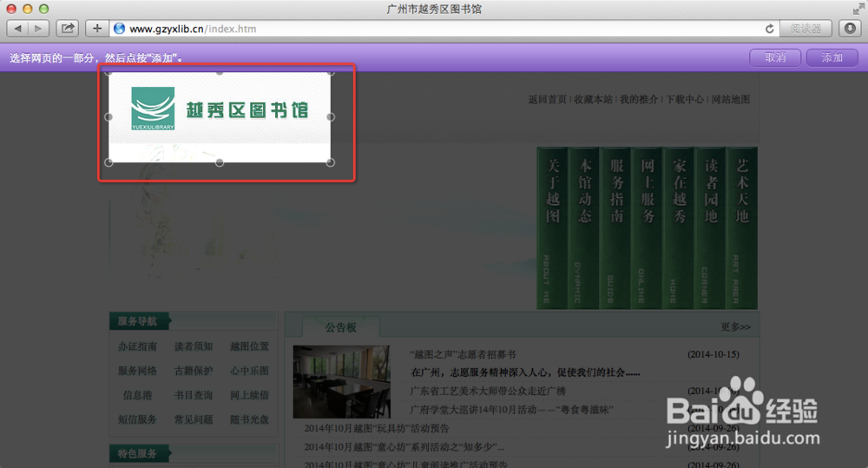This screenshot has height=468, width=868.
Task: Open the 艺术天地 book menu
Action: [x=742, y=227]
